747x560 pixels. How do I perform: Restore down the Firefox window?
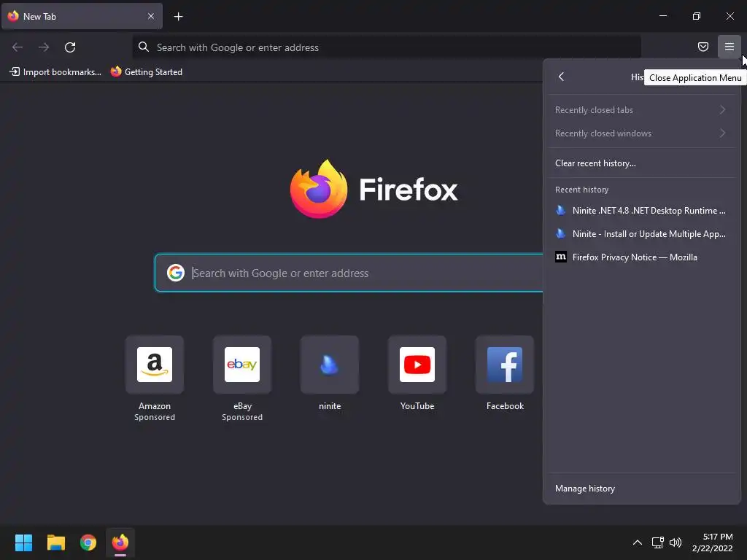[x=696, y=16]
